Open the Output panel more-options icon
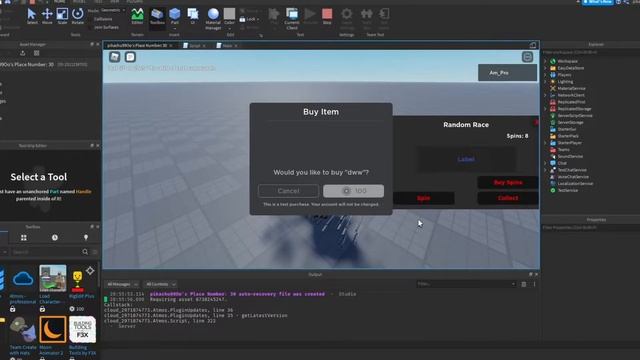This screenshot has height=360, width=640. coord(534,284)
